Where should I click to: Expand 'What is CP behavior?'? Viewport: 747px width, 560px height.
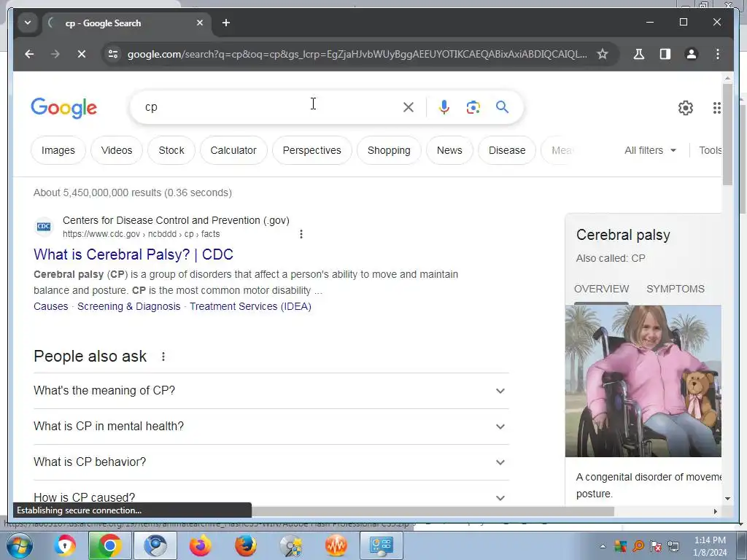271,462
